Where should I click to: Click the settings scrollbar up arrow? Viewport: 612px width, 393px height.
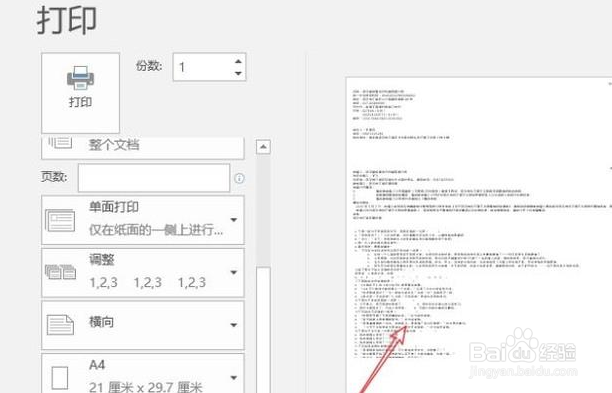263,147
